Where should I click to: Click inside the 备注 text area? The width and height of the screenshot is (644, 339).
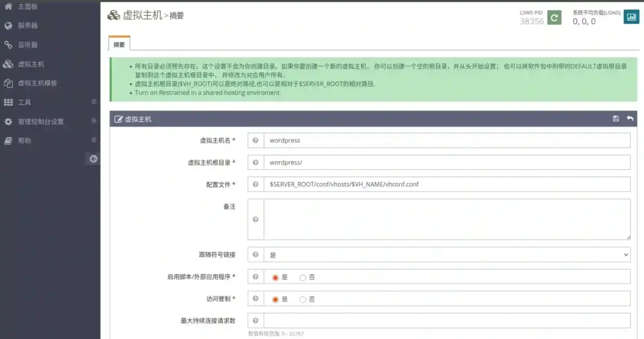(447, 219)
